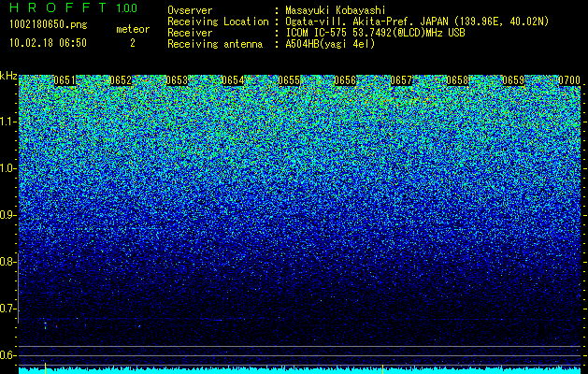Select the ICOM IC-575 receiver description
The height and width of the screenshot is (374, 588).
pos(375,33)
